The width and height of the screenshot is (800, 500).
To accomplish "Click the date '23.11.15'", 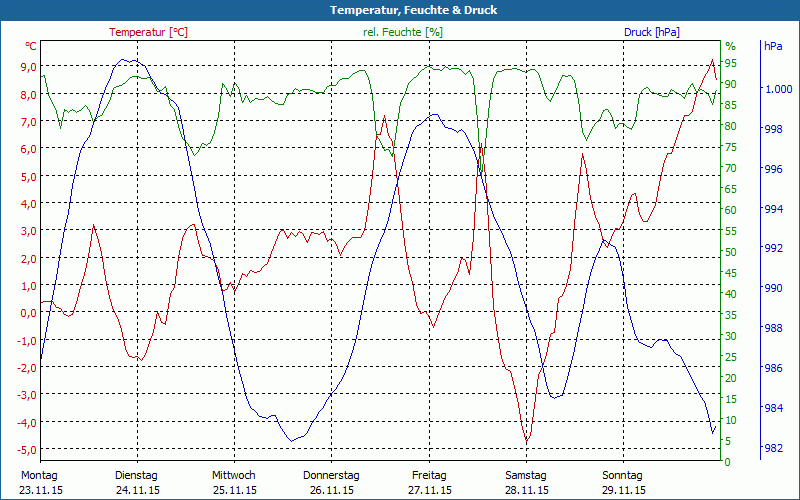I will pos(41,491).
